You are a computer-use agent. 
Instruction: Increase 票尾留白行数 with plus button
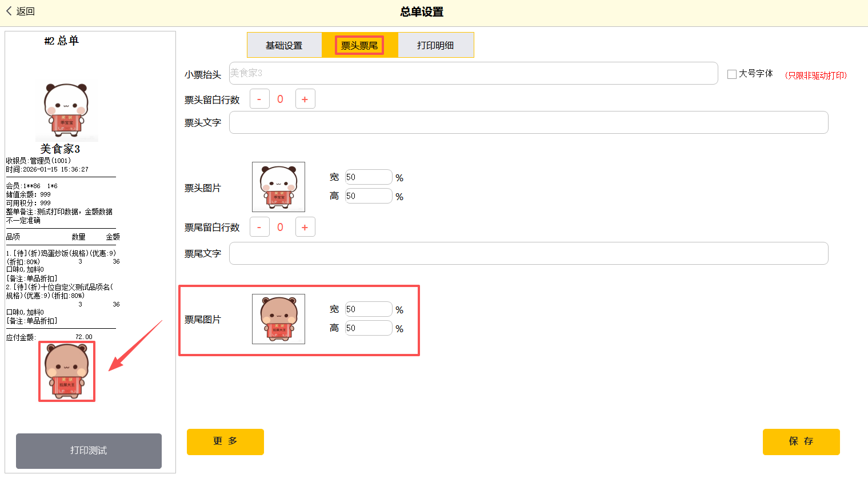(x=305, y=228)
